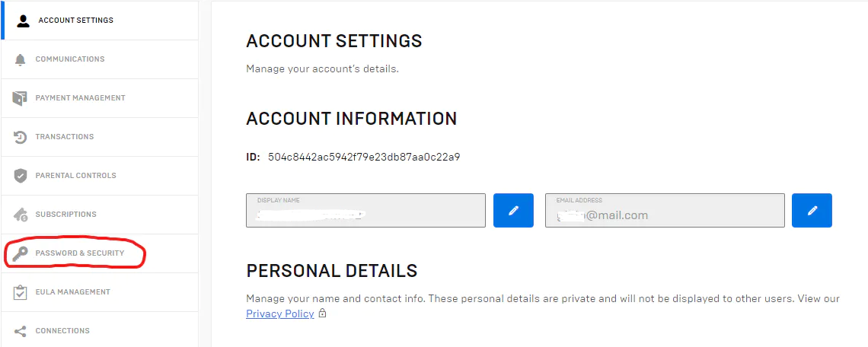The image size is (868, 347).
Task: Go to Payment Management section
Action: (100, 98)
